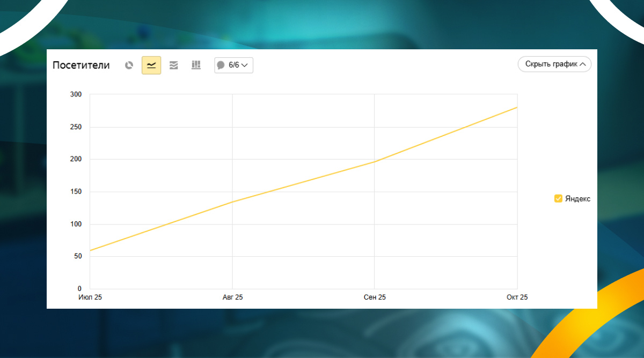Click the 250 y-axis value

[76, 127]
